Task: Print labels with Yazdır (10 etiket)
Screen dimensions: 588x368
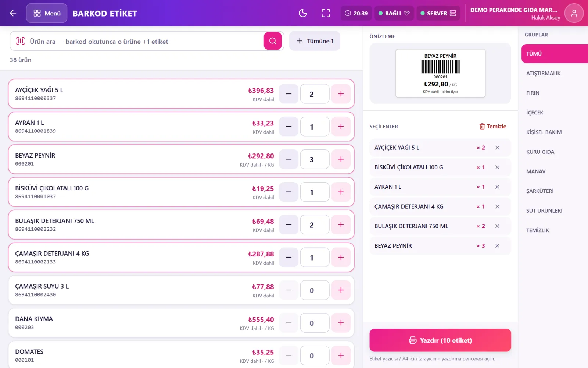Action: [x=440, y=340]
